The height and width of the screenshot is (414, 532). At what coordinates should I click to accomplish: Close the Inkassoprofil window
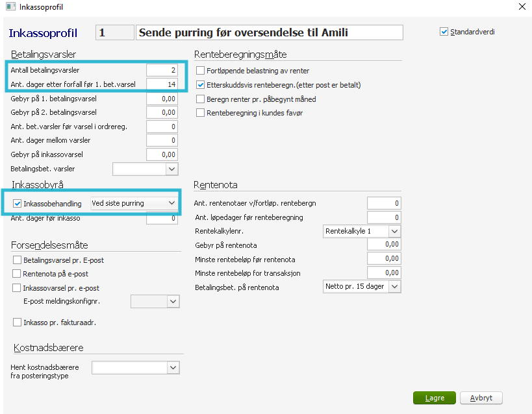[522, 6]
